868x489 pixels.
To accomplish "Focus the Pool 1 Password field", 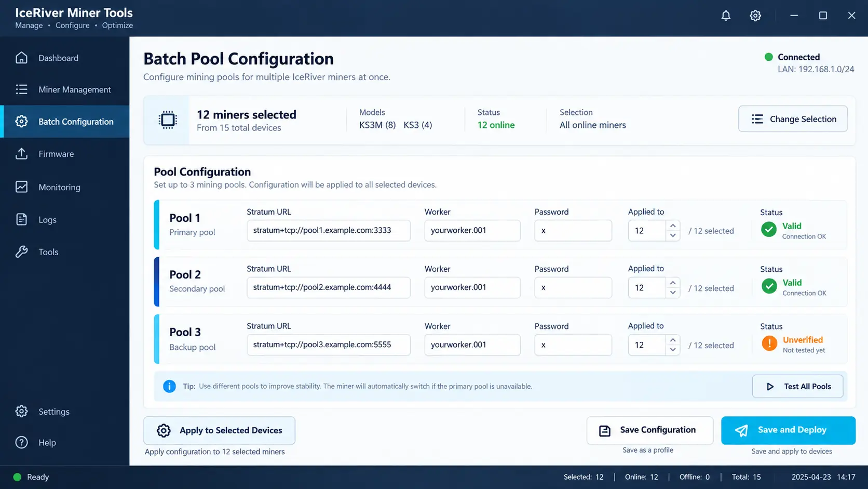I will [573, 231].
